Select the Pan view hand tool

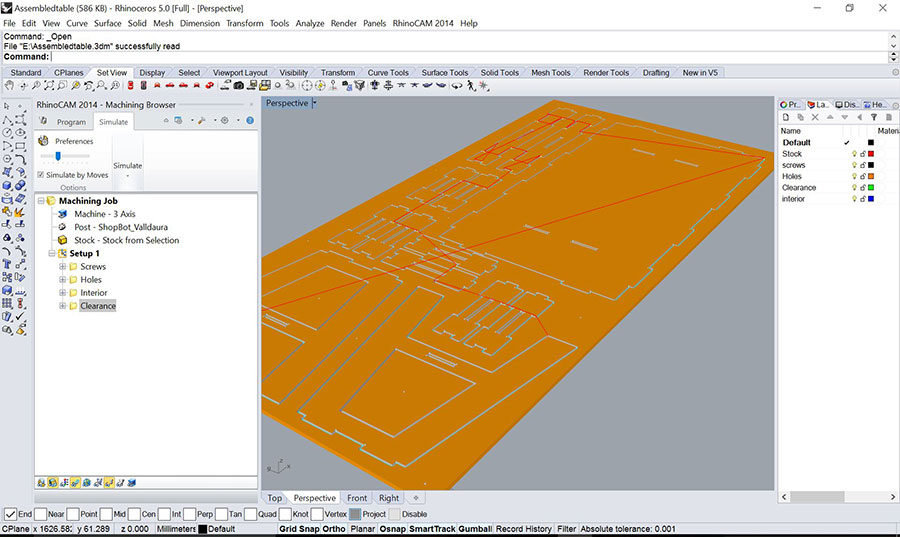pyautogui.click(x=9, y=85)
